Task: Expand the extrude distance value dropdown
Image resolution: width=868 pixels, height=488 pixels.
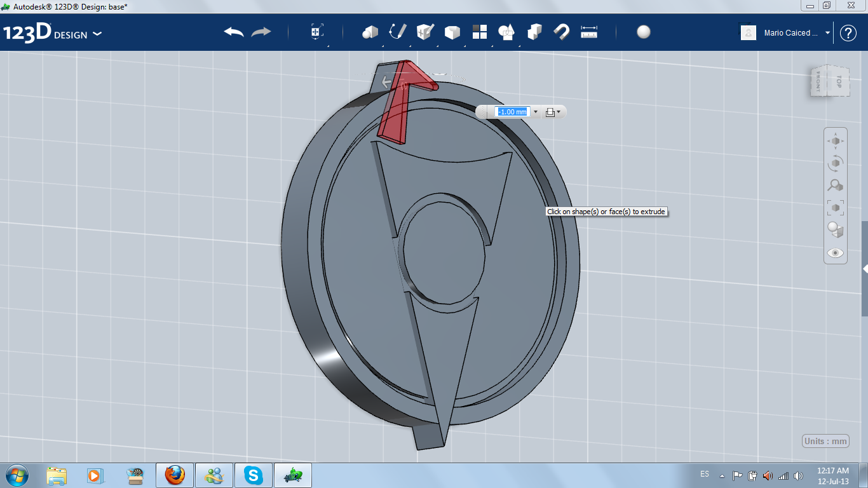Action: (x=536, y=112)
